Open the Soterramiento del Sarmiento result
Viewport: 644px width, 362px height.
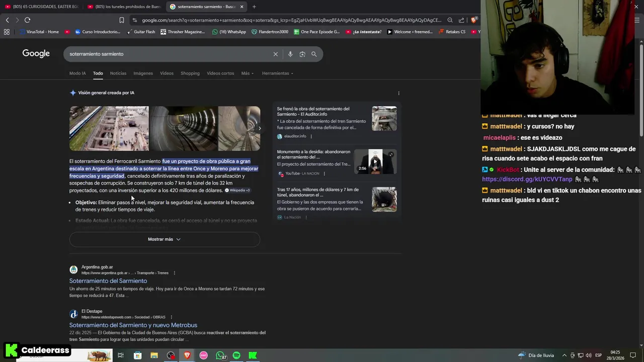(108, 281)
